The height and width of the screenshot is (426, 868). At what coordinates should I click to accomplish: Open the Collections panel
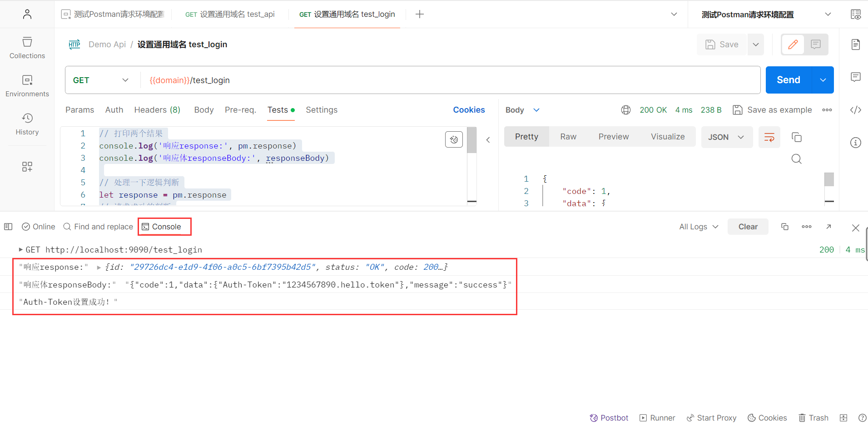pyautogui.click(x=27, y=47)
